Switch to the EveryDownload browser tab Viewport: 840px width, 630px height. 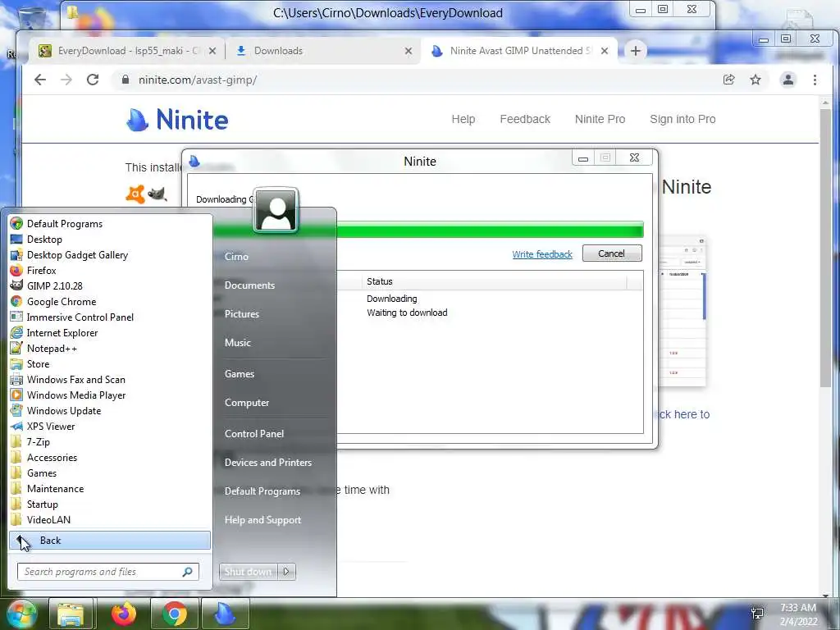(x=128, y=51)
